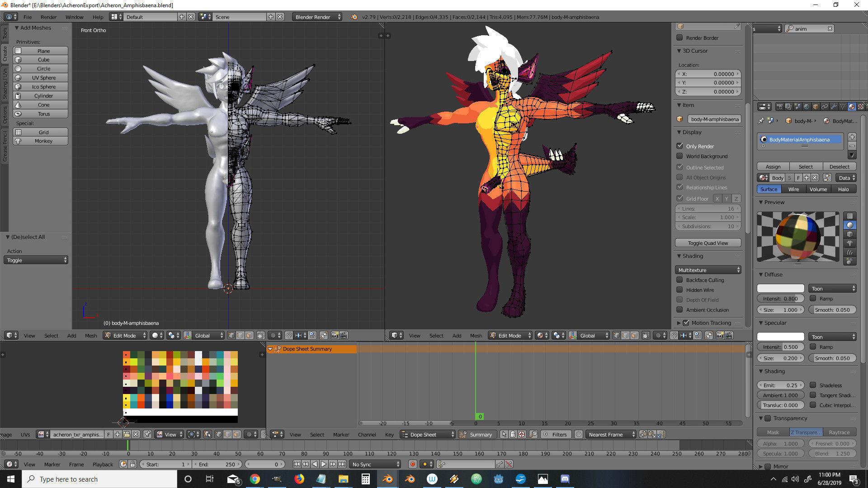Viewport: 868px width, 488px height.
Task: Open the Help menu
Action: pos(98,17)
